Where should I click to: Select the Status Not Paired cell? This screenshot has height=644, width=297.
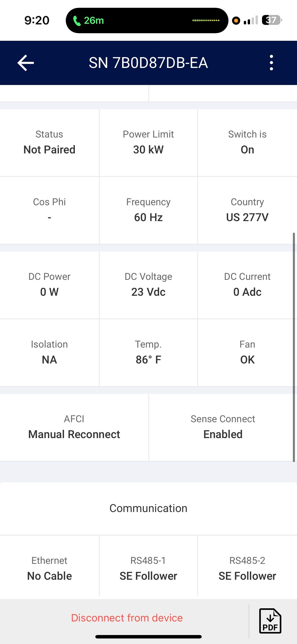(x=49, y=143)
